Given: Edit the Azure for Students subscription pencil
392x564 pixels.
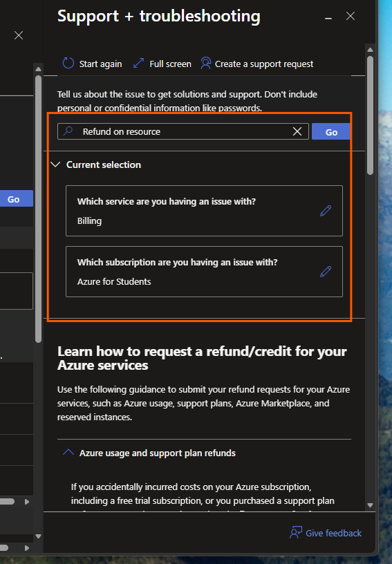Looking at the screenshot, I should [326, 272].
